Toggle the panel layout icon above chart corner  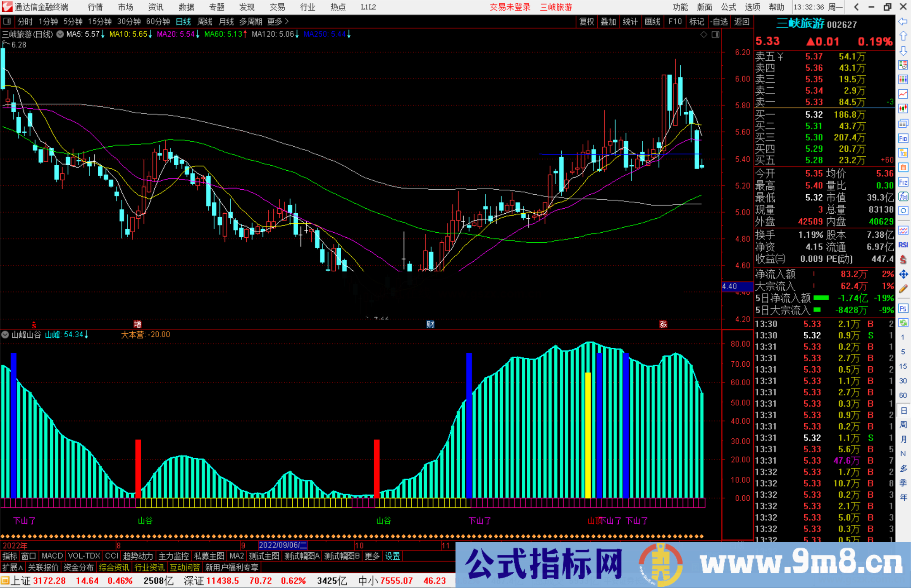click(x=715, y=35)
